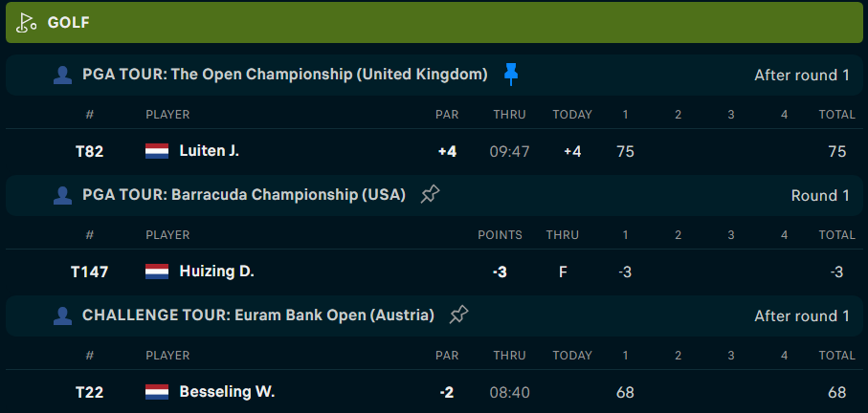868x413 pixels.
Task: Select player Huizing D. row
Action: click(434, 272)
